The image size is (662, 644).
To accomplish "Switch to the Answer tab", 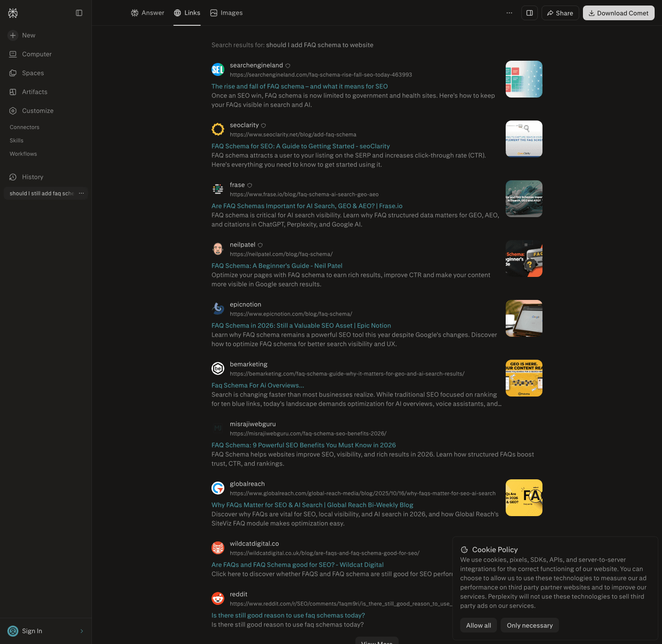I will click(x=148, y=13).
